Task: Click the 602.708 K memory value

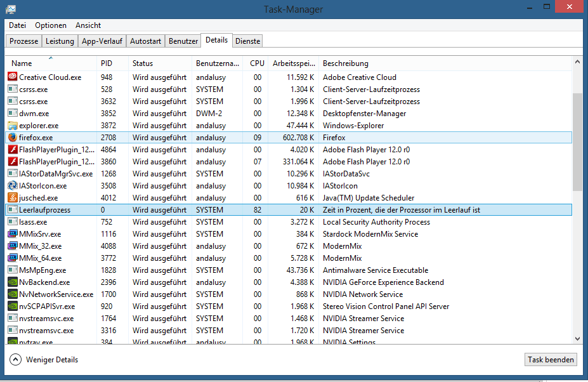Action: [299, 137]
